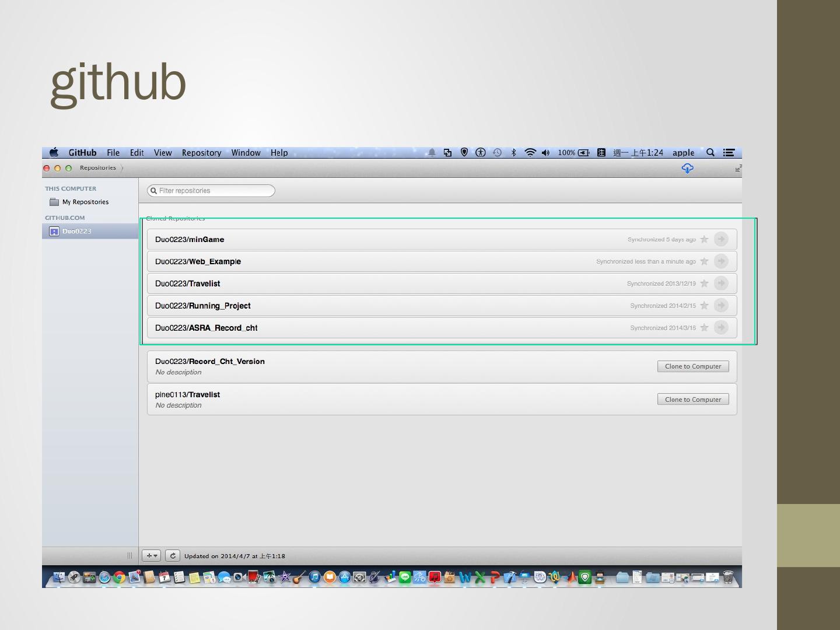
Task: Open the add repository plus dropdown
Action: [x=152, y=556]
